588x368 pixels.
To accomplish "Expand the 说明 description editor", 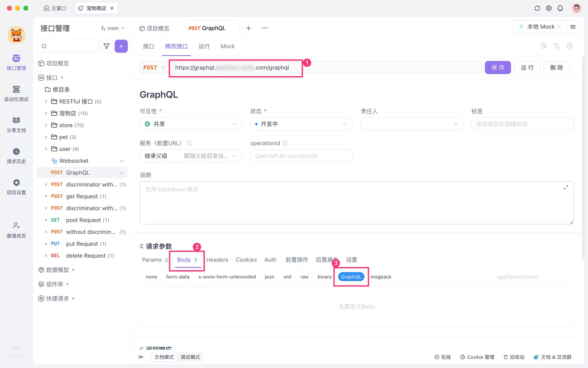I will [566, 187].
